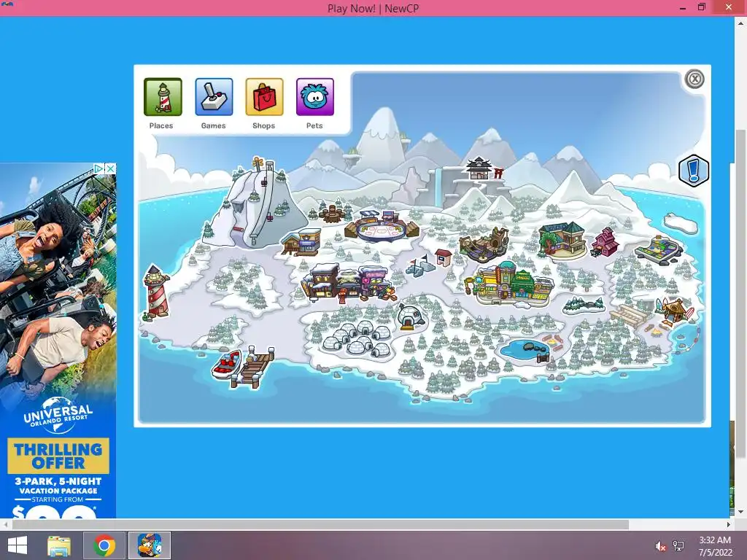Viewport: 747px width, 560px height.
Task: Click the network tray icon
Action: (x=678, y=546)
